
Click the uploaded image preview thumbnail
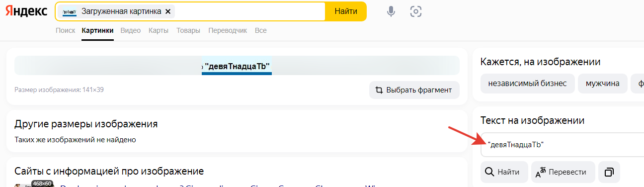[x=237, y=66]
